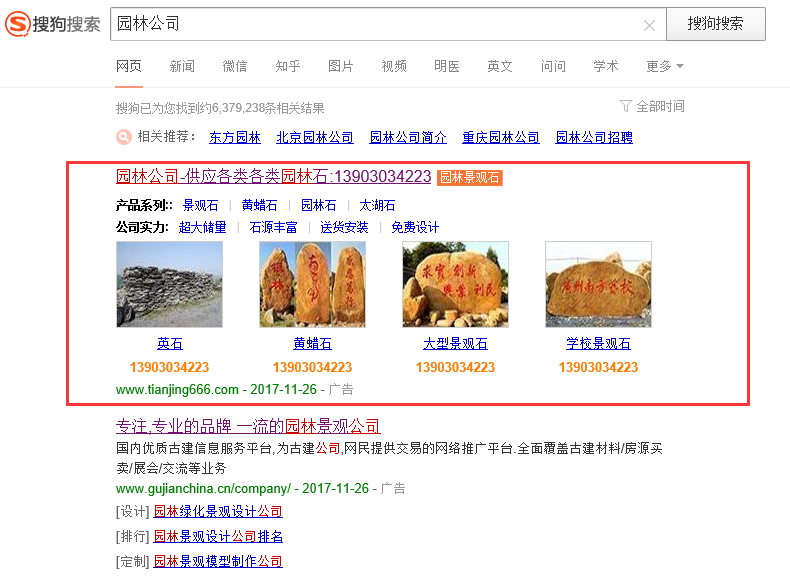Open the 黄蜡石 product image
Image resolution: width=790 pixels, height=583 pixels.
pyautogui.click(x=312, y=284)
